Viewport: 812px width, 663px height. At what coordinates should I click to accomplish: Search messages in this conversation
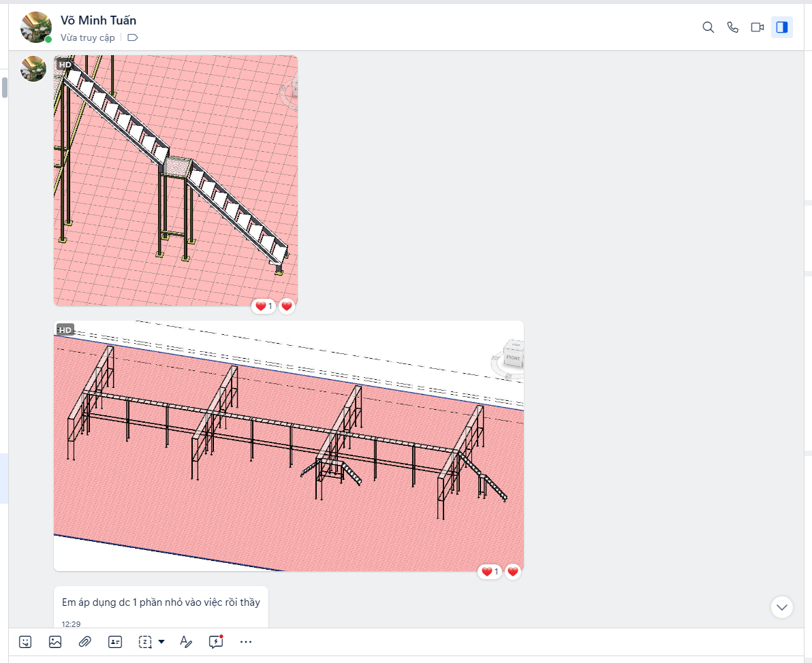tap(708, 27)
